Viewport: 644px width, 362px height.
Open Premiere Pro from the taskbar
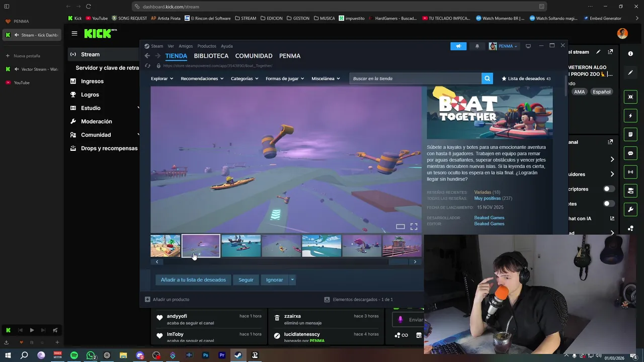pos(222,355)
